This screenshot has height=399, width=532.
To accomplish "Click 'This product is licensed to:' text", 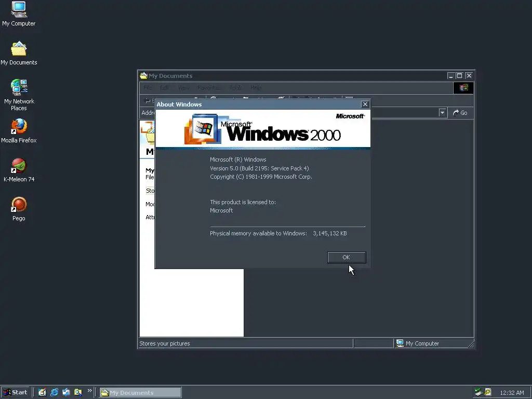I will 243,202.
